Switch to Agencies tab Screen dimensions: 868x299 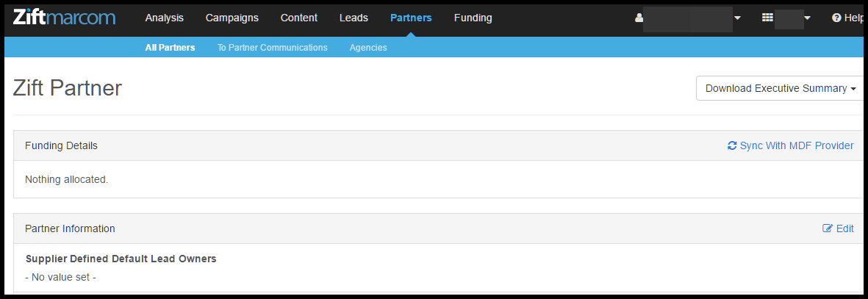tap(368, 48)
